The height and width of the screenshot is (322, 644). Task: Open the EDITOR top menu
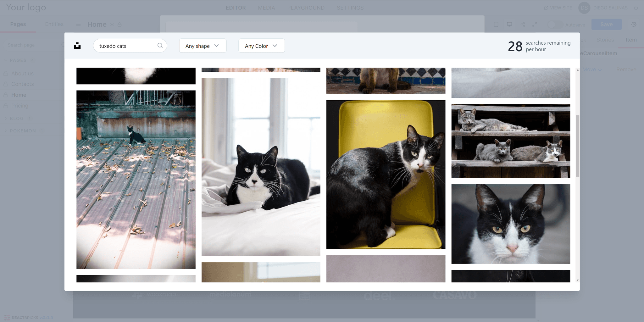pyautogui.click(x=236, y=8)
